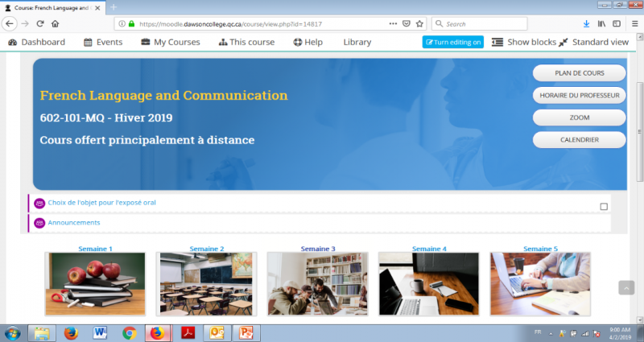The image size is (644, 342).
Task: Click the back-to-top arrow button
Action: [x=626, y=288]
